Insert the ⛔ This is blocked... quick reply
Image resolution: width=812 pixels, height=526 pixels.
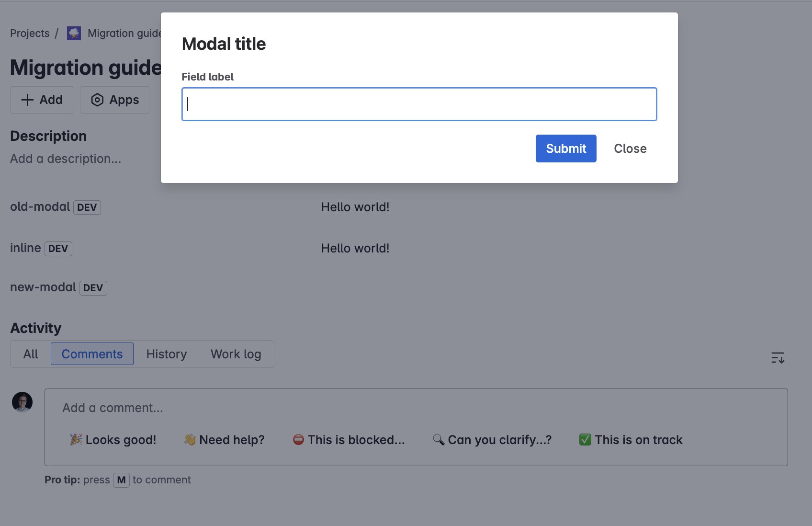pos(349,439)
